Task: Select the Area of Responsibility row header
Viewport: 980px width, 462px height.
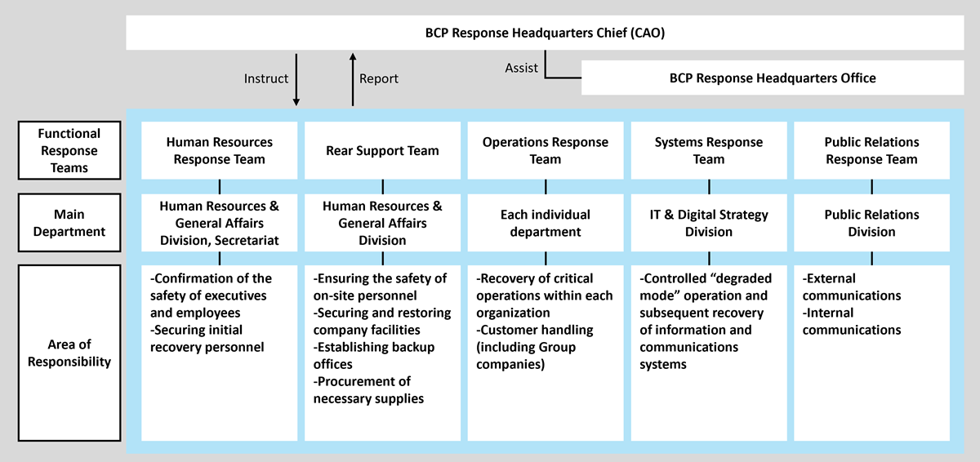Action: pyautogui.click(x=69, y=353)
